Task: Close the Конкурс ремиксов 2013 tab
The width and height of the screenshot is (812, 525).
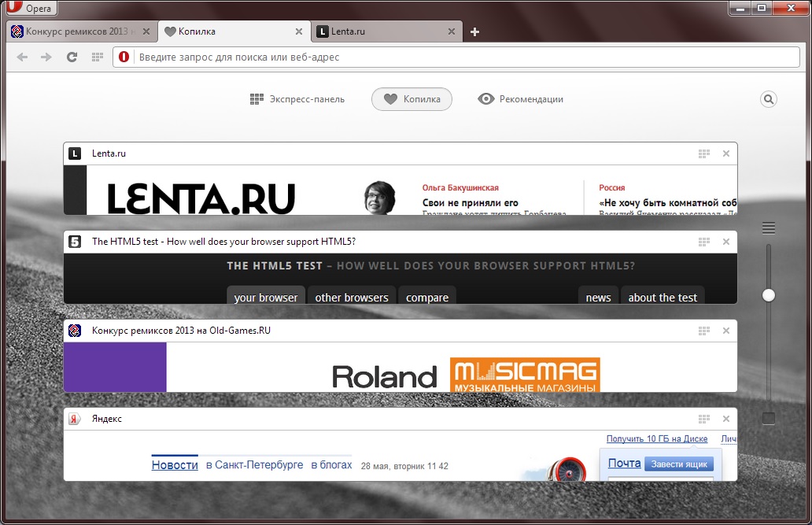Action: pos(146,31)
